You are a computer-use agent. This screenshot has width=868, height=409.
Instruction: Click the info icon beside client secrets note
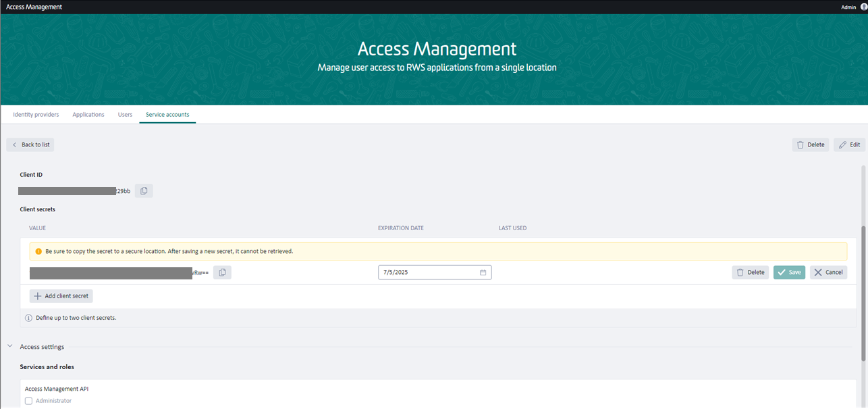pos(28,317)
